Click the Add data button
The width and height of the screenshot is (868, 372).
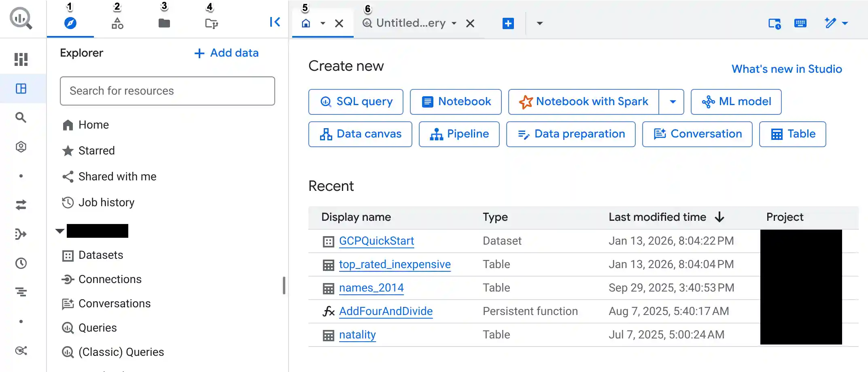pyautogui.click(x=226, y=53)
